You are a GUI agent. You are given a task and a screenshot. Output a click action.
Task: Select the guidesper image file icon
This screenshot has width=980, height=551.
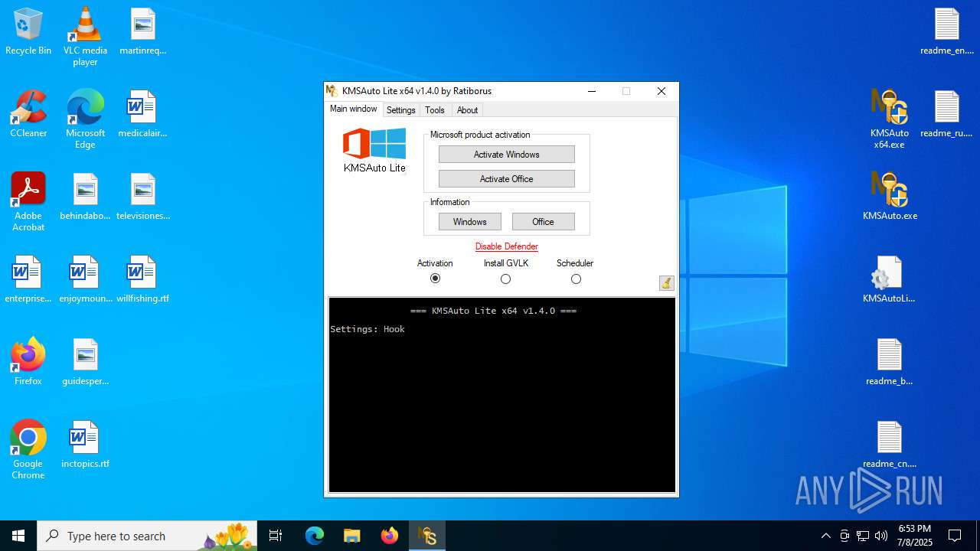tap(85, 363)
